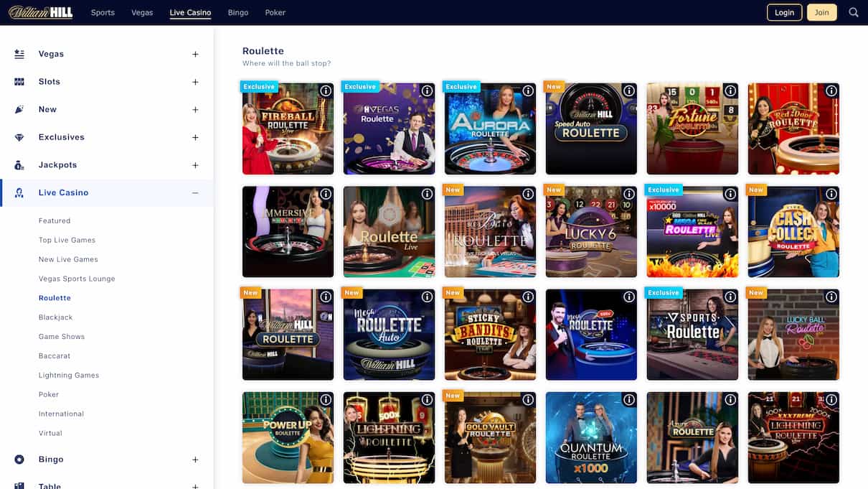Select Baccarat in the sidebar
Screen dimensions: 868x489
tap(55, 356)
